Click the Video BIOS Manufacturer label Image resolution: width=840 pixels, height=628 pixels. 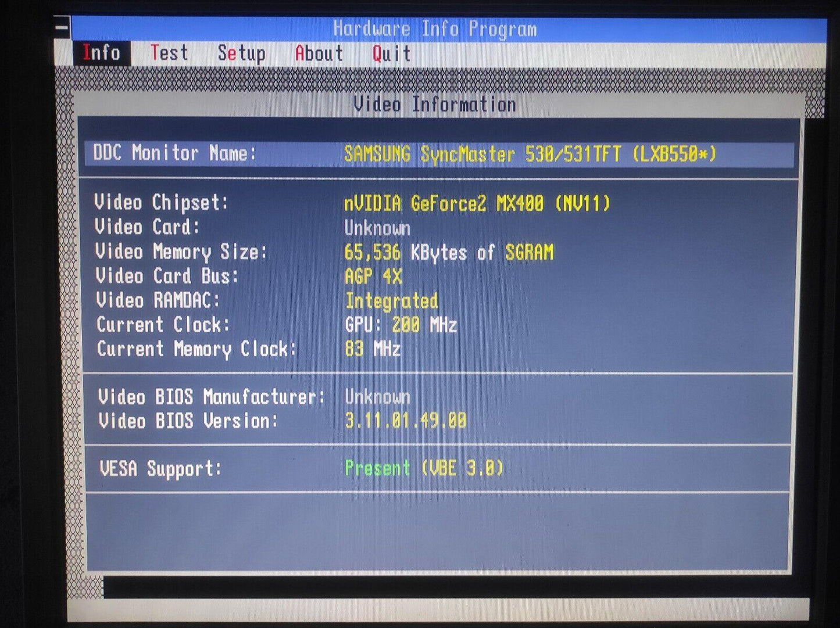click(x=211, y=397)
